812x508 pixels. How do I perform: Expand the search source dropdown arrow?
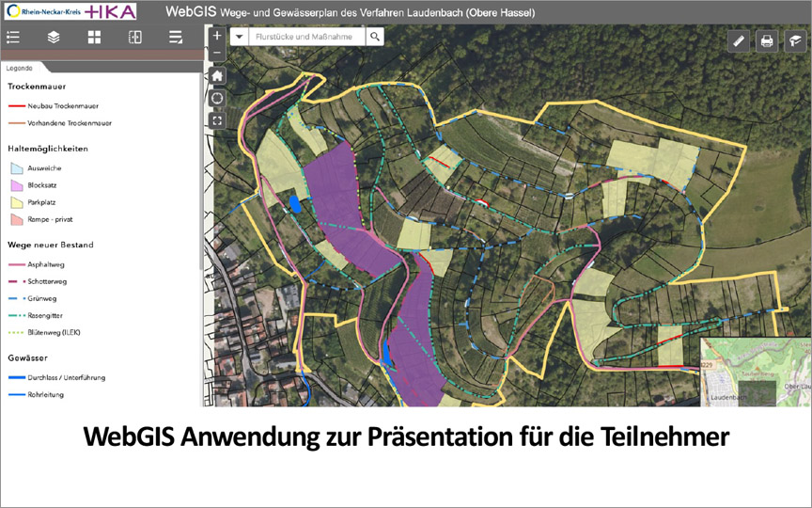click(240, 37)
